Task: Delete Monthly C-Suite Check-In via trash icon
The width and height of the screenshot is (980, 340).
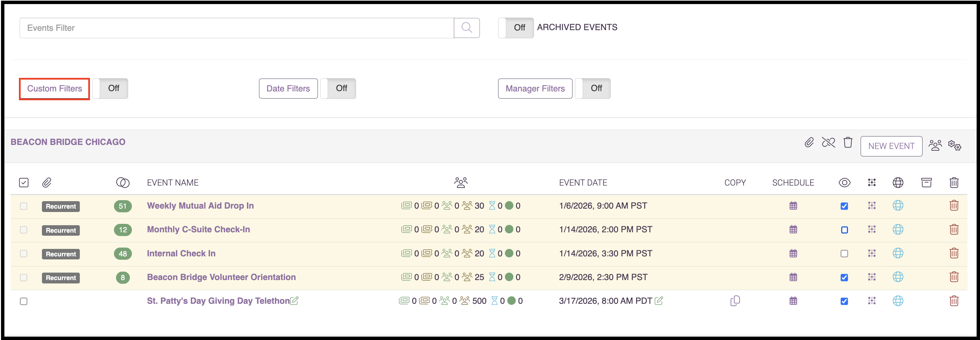Action: pos(953,230)
